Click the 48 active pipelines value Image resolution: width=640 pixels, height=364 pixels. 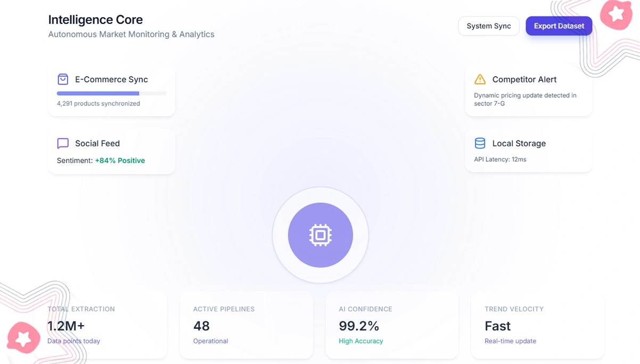click(x=201, y=326)
